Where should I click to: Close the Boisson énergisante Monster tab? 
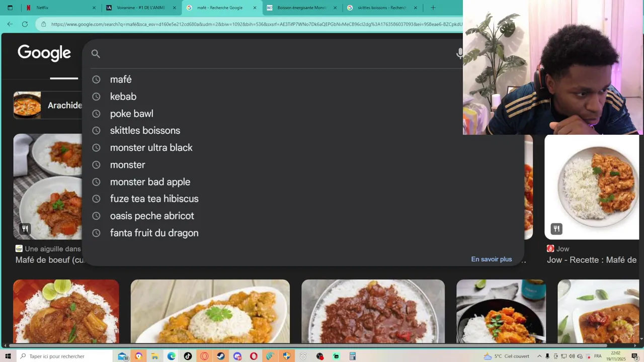tap(335, 8)
